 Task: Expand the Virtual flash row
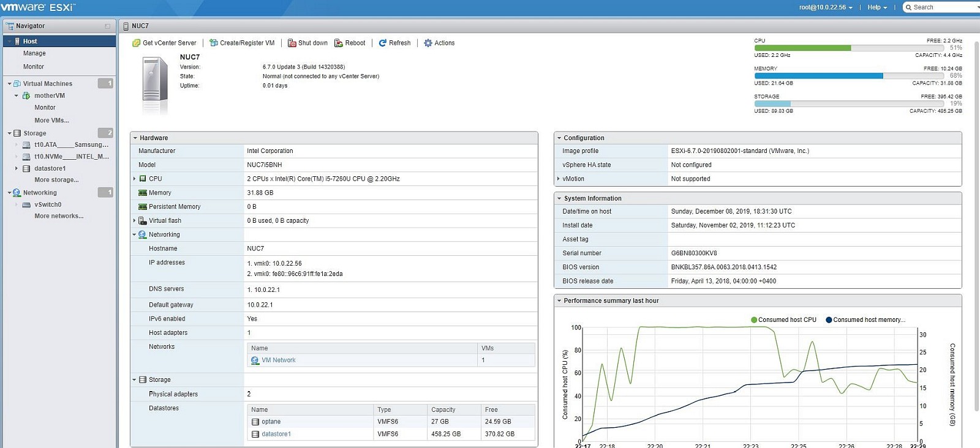click(x=134, y=220)
